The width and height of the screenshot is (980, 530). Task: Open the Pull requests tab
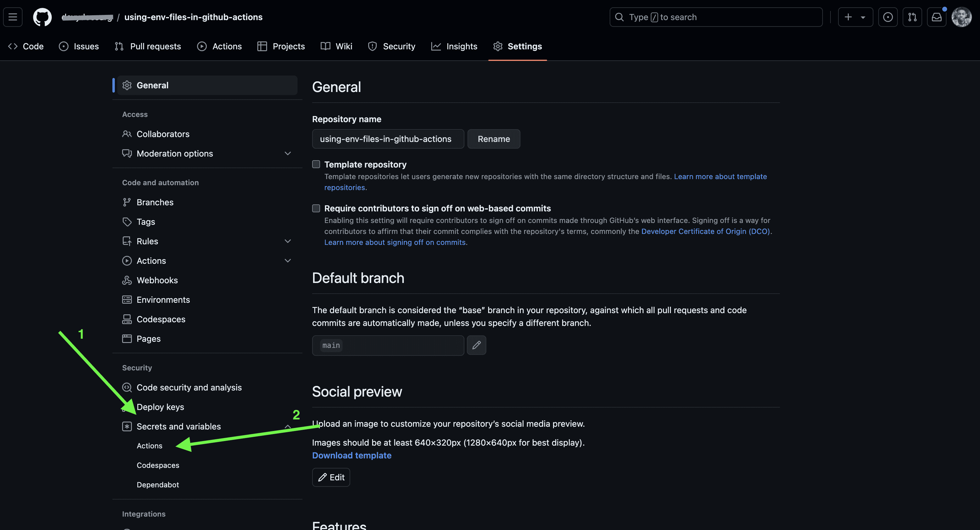tap(148, 46)
